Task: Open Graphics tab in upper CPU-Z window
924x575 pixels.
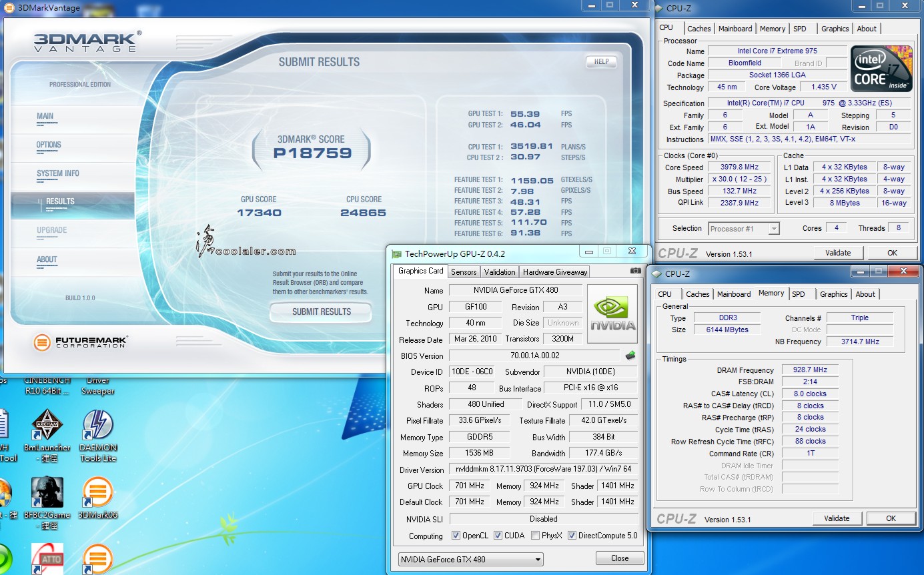Action: [835, 29]
